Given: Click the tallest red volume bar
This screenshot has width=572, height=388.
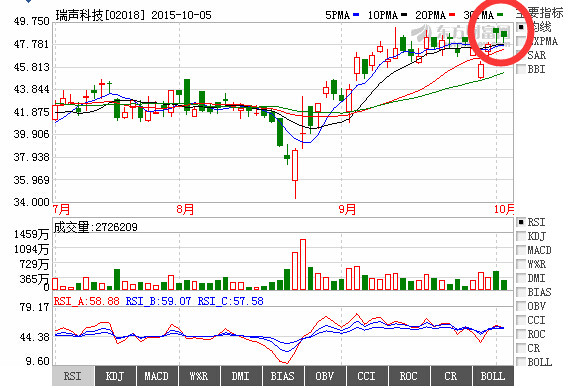Looking at the screenshot, I should pos(303,264).
